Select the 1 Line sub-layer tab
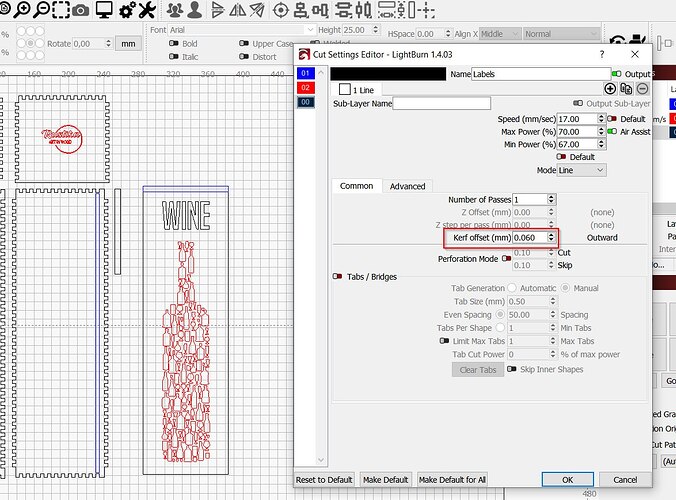676x500 pixels. click(x=363, y=90)
